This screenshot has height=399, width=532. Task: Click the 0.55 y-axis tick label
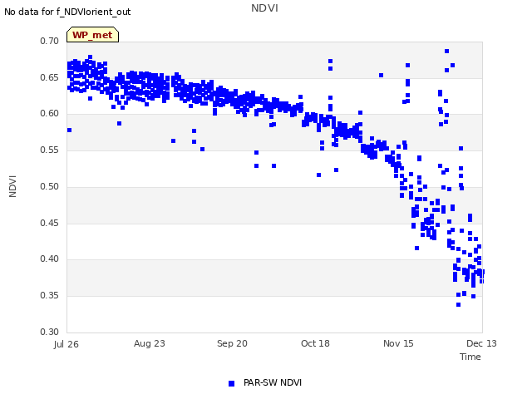(50, 150)
